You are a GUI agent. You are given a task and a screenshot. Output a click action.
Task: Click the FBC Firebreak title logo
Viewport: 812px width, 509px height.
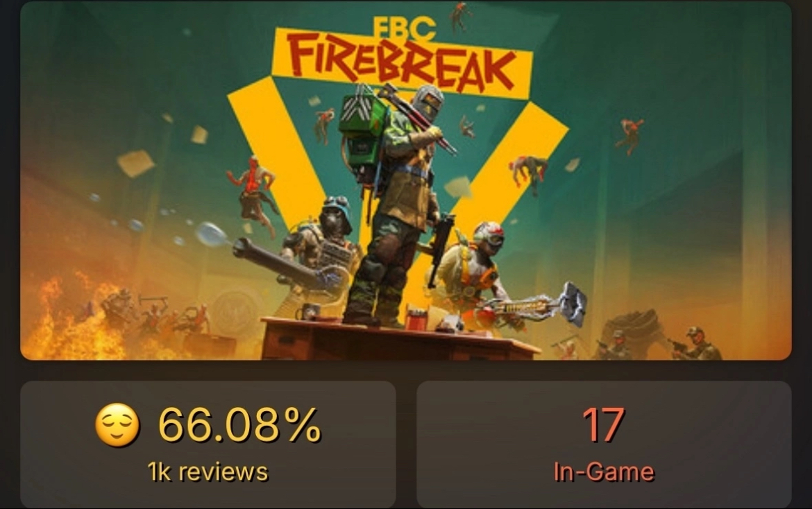pos(402,60)
